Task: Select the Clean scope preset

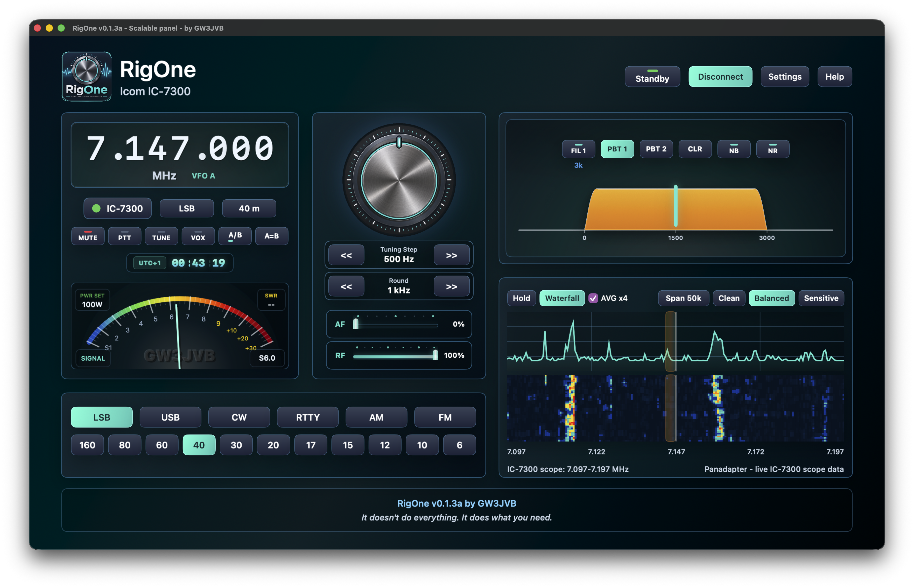Action: pyautogui.click(x=729, y=298)
